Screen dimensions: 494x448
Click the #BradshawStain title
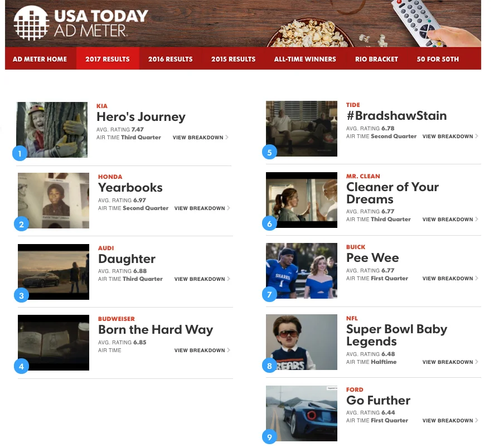point(396,115)
